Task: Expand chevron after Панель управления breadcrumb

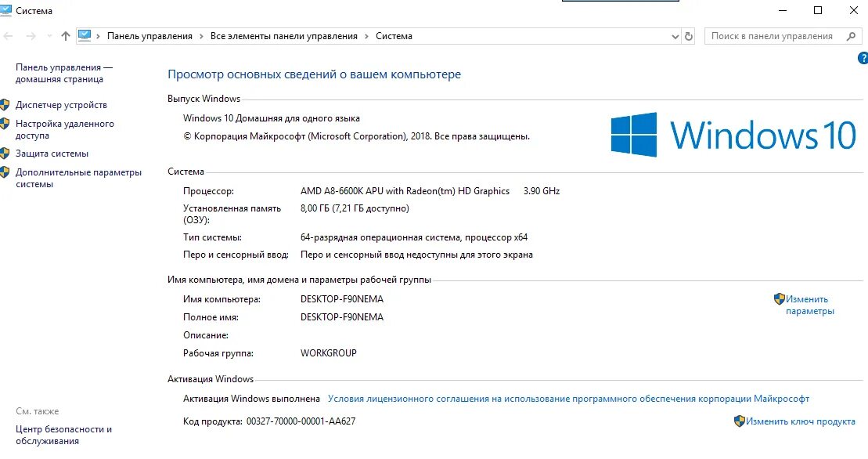Action: tap(201, 36)
